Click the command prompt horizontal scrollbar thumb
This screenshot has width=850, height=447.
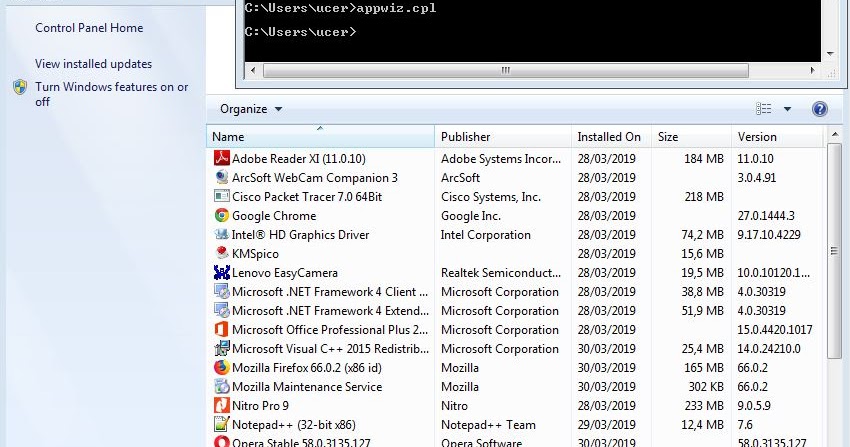tap(505, 70)
